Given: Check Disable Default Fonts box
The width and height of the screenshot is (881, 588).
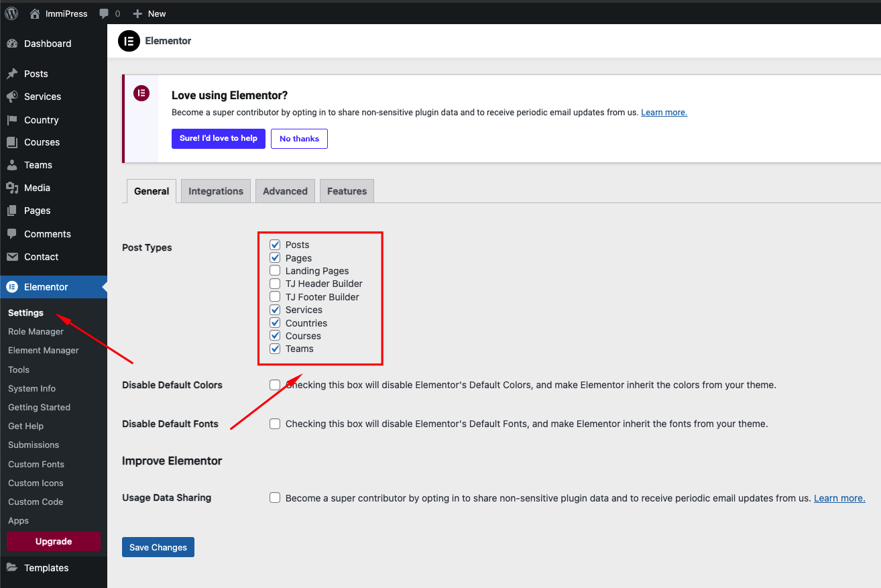Looking at the screenshot, I should tap(275, 424).
